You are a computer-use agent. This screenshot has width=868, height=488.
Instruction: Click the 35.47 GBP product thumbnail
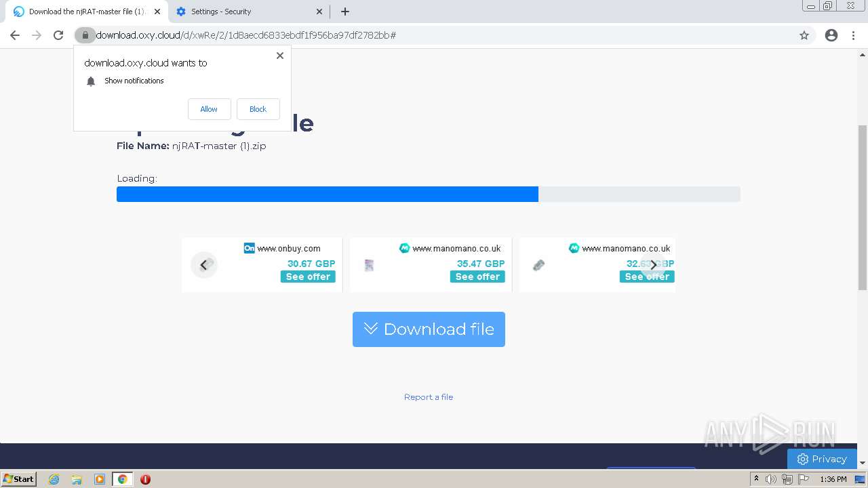coord(369,265)
